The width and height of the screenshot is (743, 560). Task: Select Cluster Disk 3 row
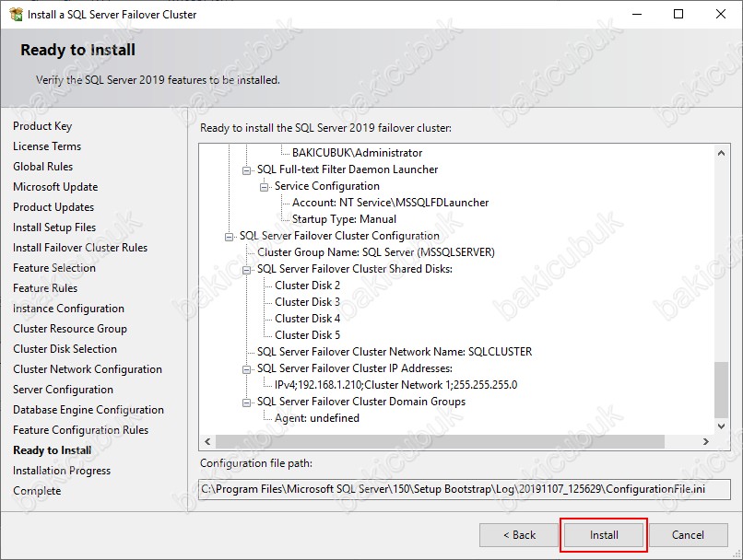point(307,302)
